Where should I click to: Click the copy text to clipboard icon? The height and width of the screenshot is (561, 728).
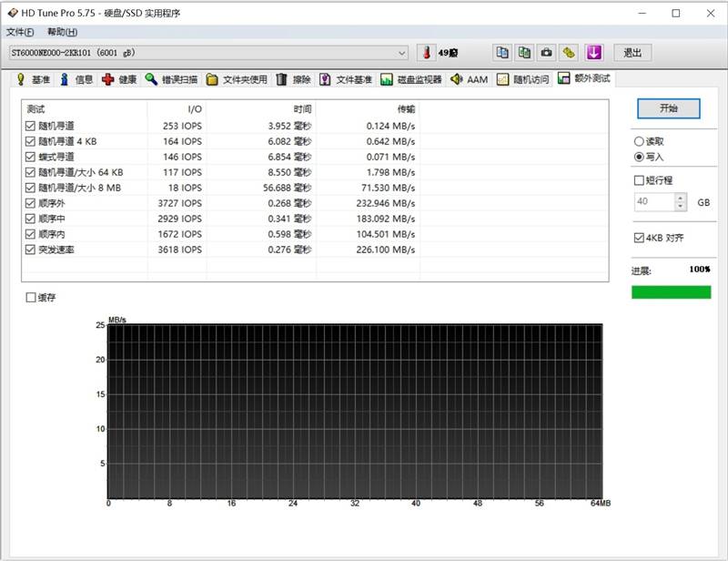502,53
